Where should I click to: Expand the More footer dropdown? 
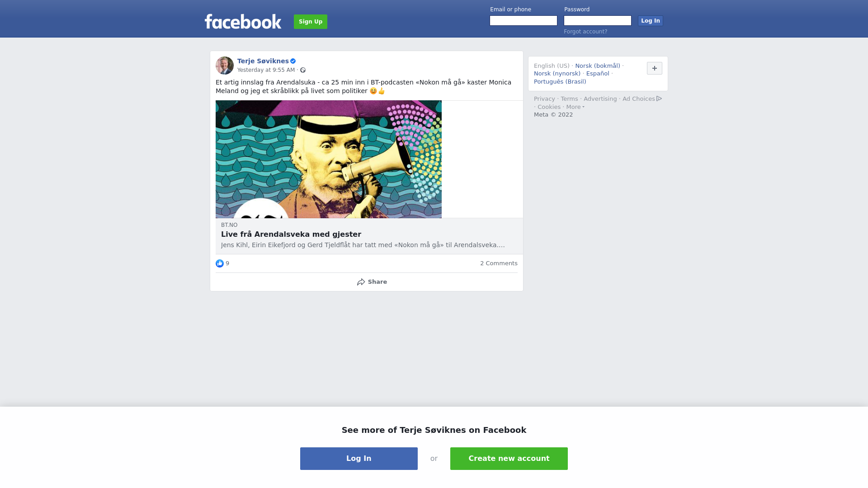pos(576,107)
